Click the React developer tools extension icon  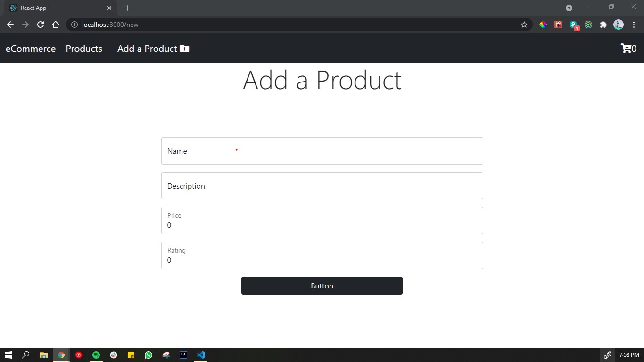click(x=558, y=25)
